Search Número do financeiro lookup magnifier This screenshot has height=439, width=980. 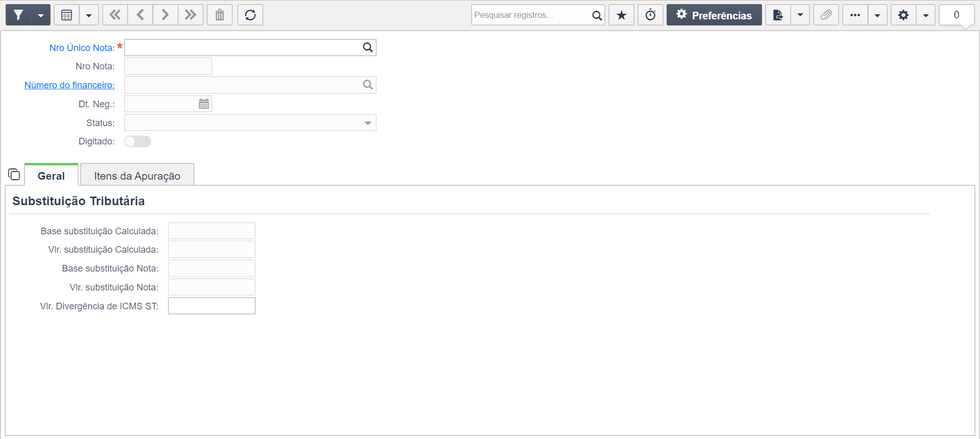[x=367, y=85]
